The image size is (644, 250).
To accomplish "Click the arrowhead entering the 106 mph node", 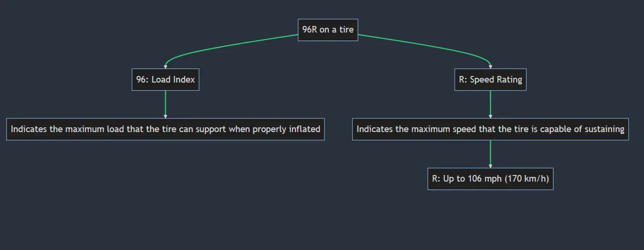I will 490,166.
